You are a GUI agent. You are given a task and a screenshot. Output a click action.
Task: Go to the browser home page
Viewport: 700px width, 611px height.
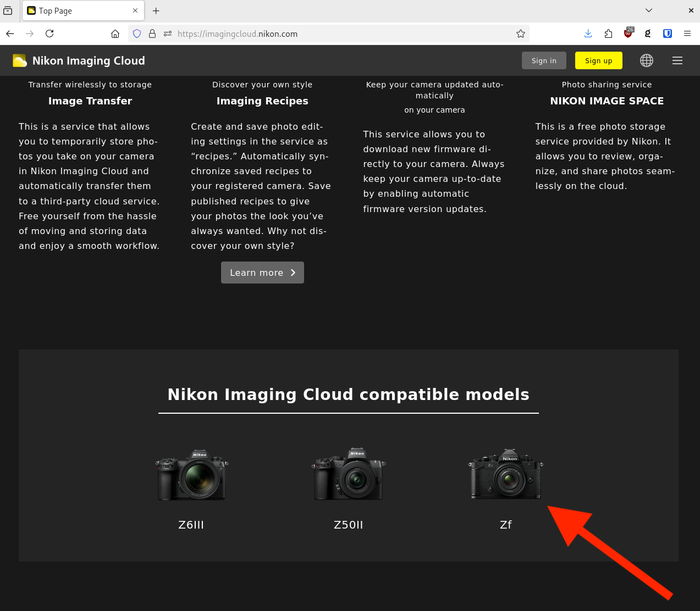[115, 34]
